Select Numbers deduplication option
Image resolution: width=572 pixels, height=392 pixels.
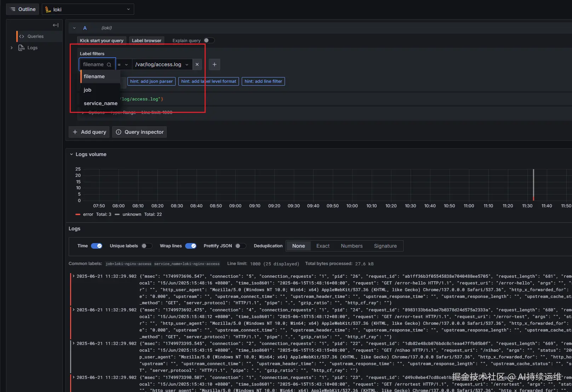pyautogui.click(x=352, y=246)
